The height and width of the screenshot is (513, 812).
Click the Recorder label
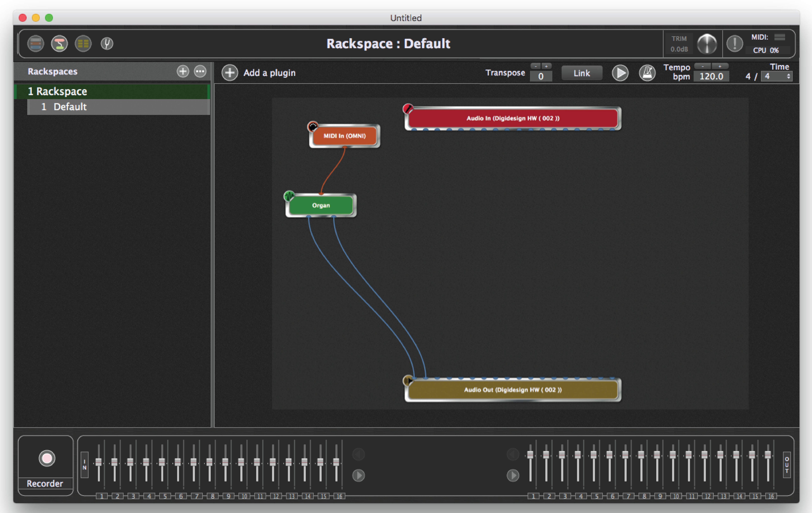click(45, 484)
